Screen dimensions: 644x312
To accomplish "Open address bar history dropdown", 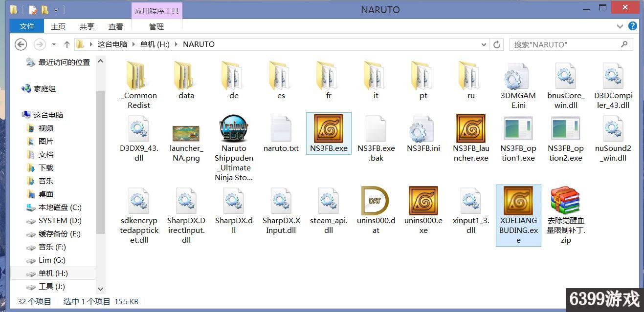I will point(485,44).
